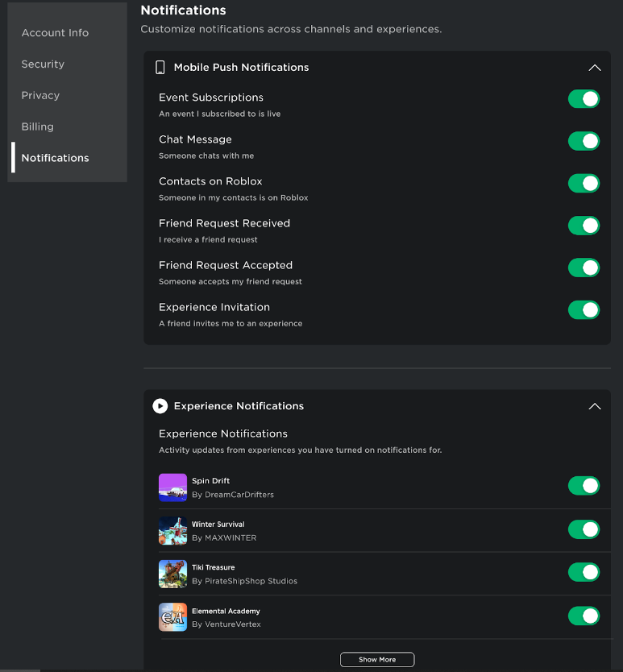The width and height of the screenshot is (623, 672).
Task: Collapse the Mobile Push Notifications section
Action: [x=595, y=68]
